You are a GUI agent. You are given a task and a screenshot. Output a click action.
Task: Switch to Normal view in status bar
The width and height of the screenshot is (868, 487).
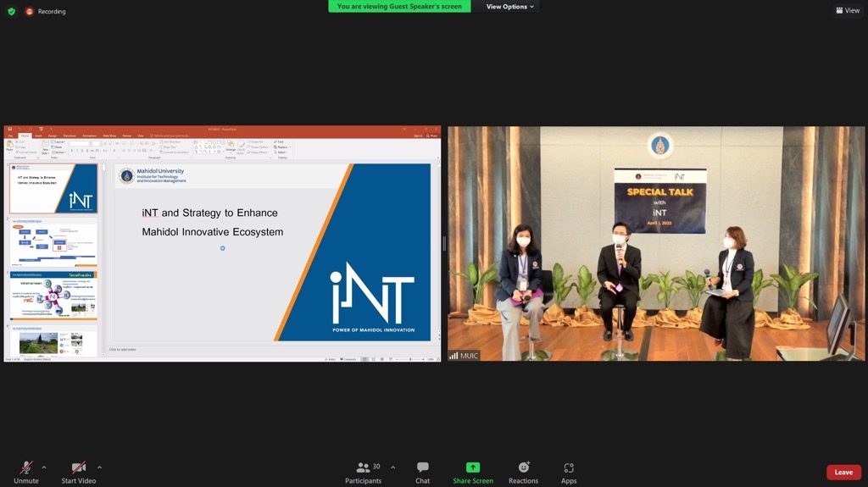click(364, 359)
